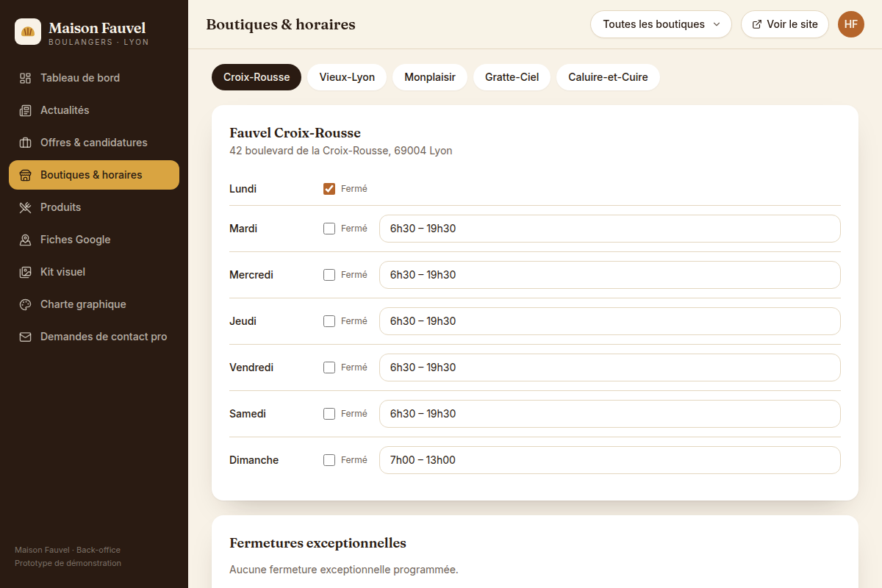Set Samedi to Fermé

click(329, 414)
